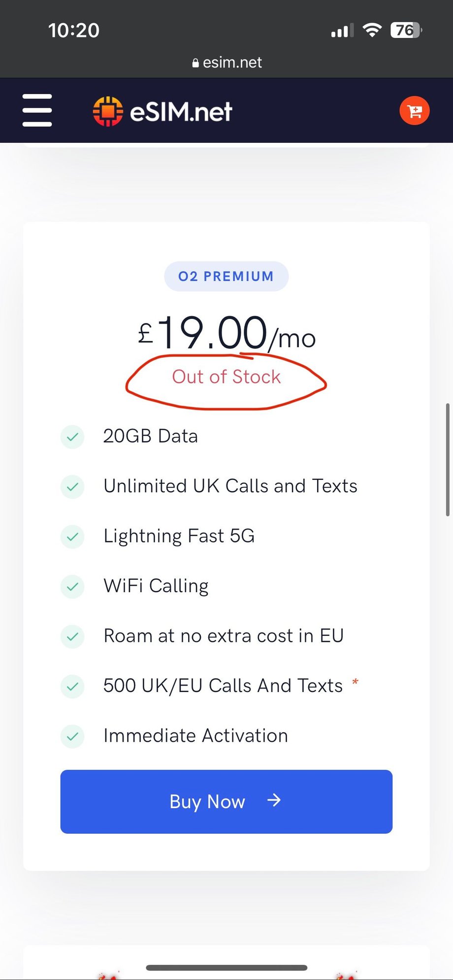Viewport: 453px width, 980px height.
Task: Tap the home indicator bar
Action: 226,967
